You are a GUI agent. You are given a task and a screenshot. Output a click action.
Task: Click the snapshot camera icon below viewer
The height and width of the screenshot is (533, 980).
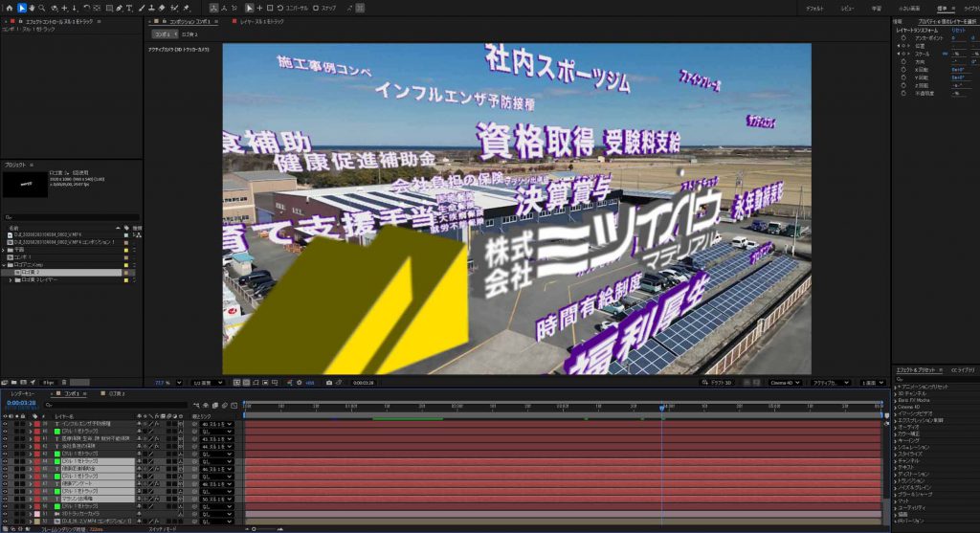(329, 383)
